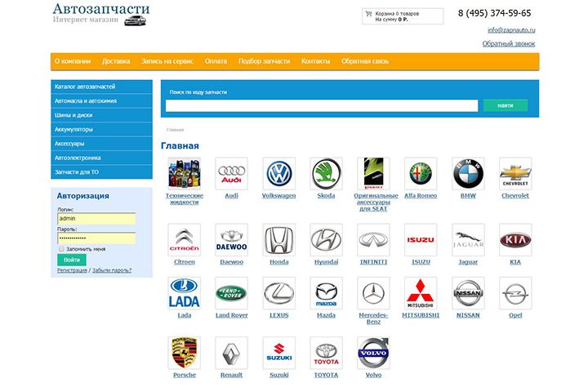The height and width of the screenshot is (392, 588).
Task: Open the Nissan logo icon
Action: pyautogui.click(x=468, y=293)
